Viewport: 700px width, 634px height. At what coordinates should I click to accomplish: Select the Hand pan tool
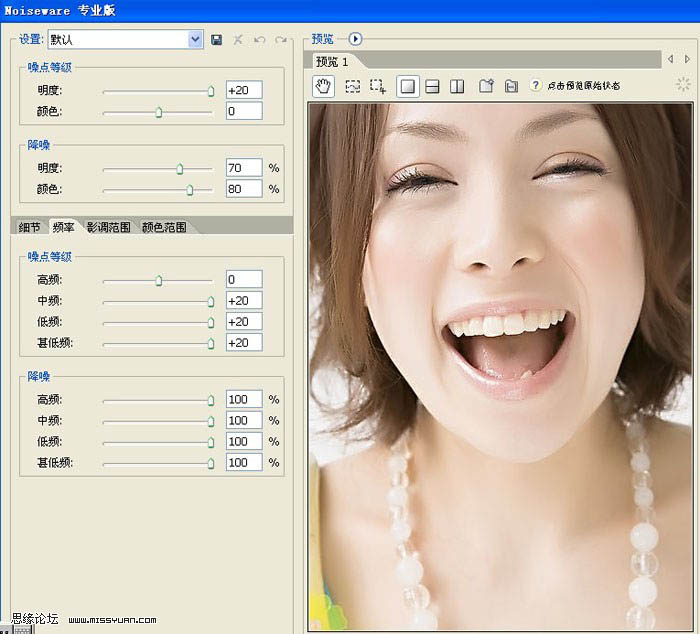[324, 86]
